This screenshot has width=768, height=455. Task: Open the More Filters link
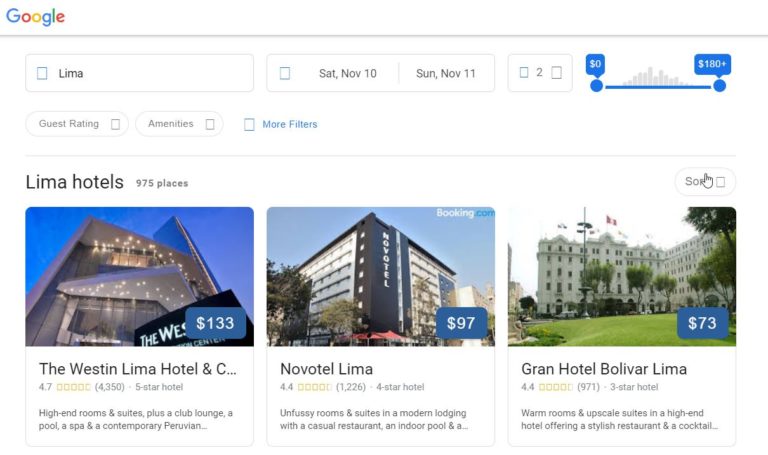coord(289,124)
